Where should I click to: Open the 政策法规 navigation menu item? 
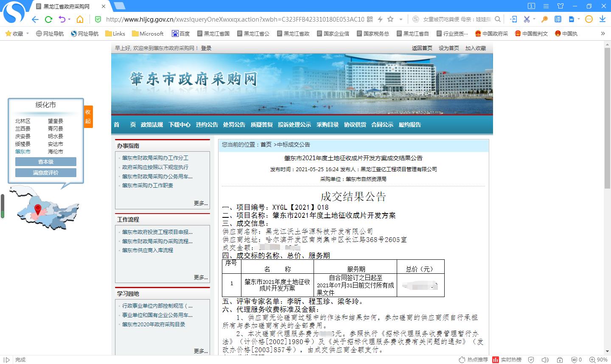point(152,125)
